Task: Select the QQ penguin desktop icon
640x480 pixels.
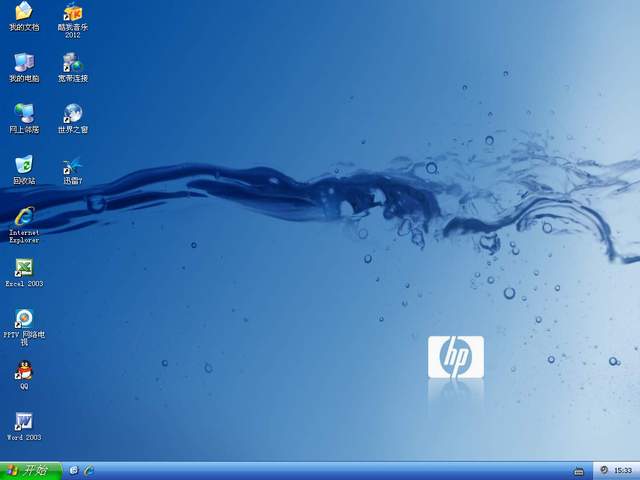Action: [x=23, y=371]
